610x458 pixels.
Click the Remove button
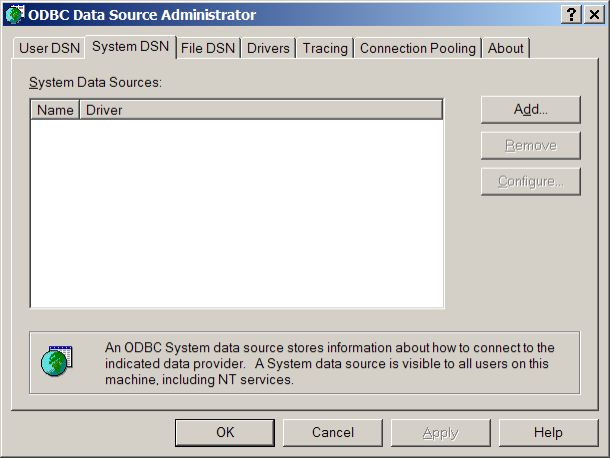(531, 146)
